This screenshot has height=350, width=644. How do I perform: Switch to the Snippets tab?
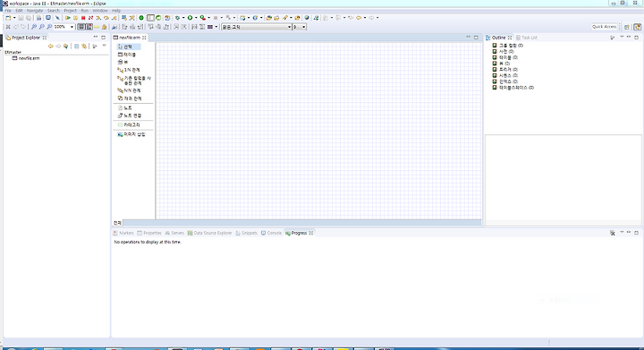[x=247, y=233]
